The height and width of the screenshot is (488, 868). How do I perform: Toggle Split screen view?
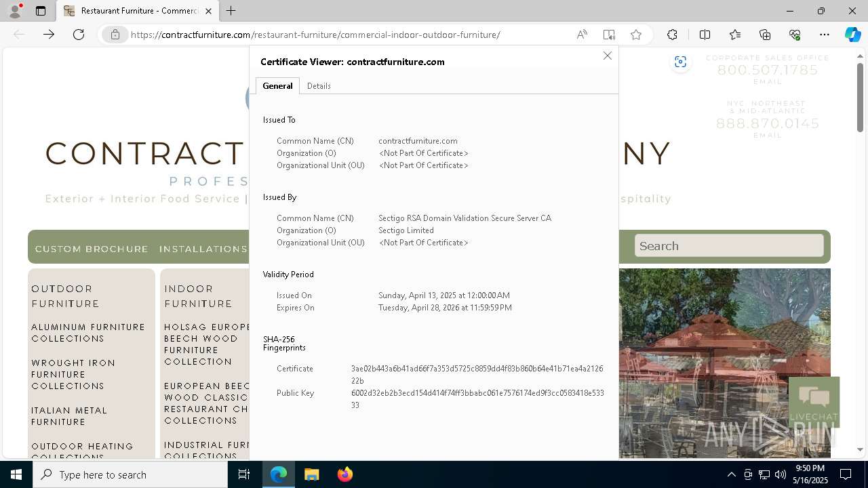point(705,35)
